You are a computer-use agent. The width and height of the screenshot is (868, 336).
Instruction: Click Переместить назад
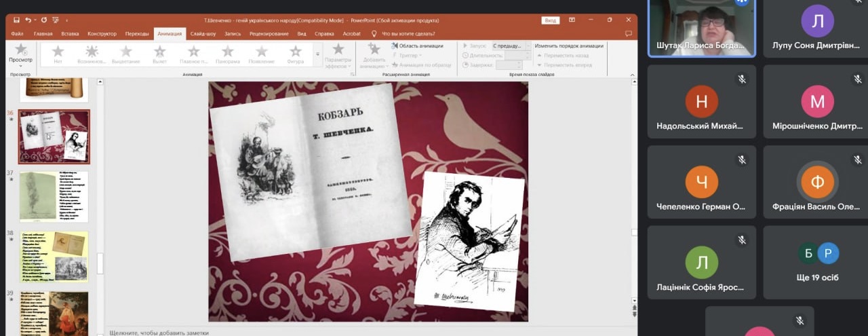pyautogui.click(x=562, y=56)
